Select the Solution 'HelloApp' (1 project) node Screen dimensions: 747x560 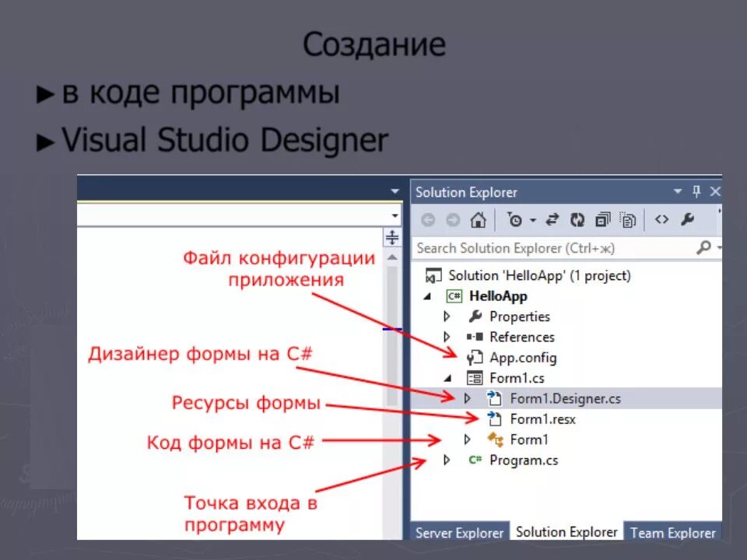tap(539, 275)
